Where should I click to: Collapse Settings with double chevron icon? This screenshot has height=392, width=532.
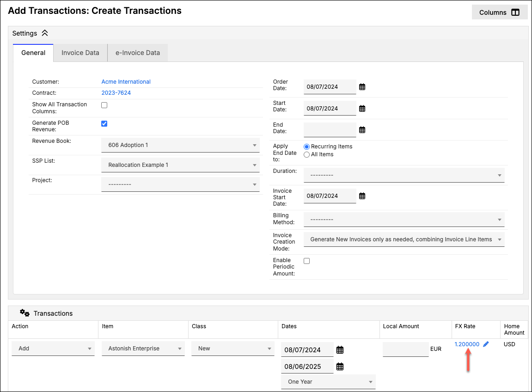(x=45, y=33)
